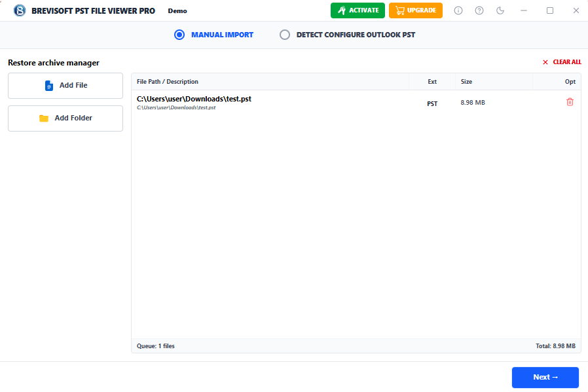Click Add Folder button
The height and width of the screenshot is (392, 588).
(x=65, y=118)
